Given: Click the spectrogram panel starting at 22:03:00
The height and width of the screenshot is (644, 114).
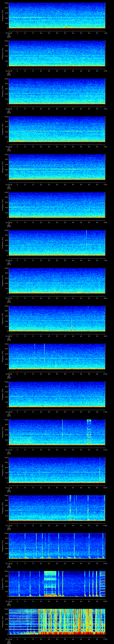Looking at the screenshot, I should pos(57,129).
